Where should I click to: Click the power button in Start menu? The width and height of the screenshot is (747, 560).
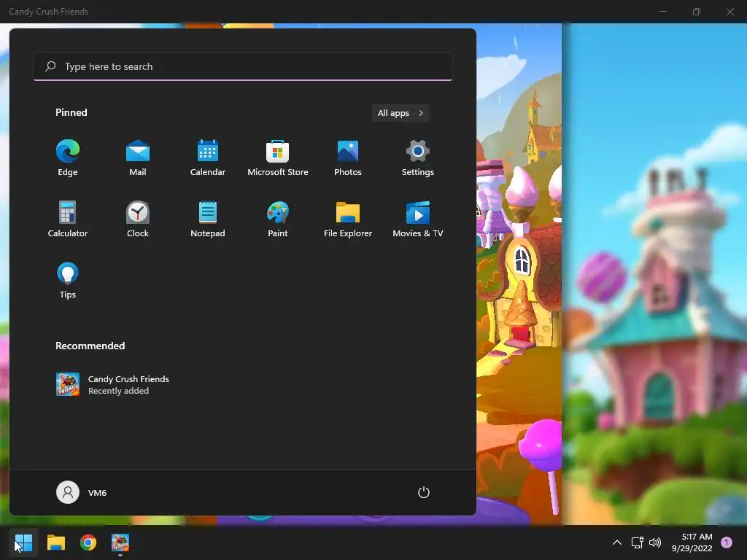click(x=424, y=492)
